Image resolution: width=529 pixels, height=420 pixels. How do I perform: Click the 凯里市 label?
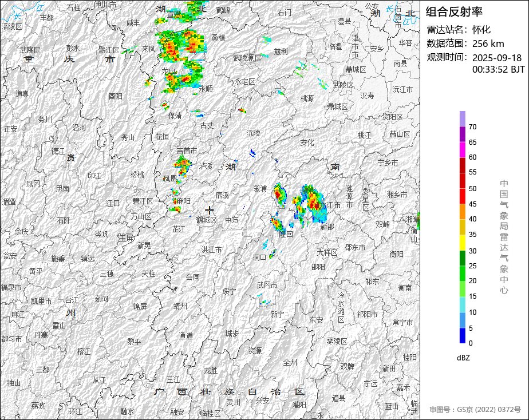[x=41, y=301]
